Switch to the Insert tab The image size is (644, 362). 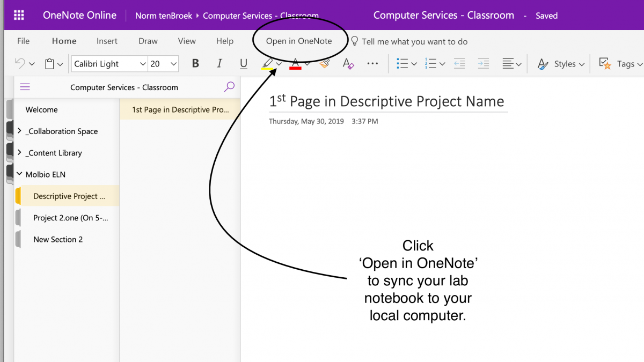point(107,41)
